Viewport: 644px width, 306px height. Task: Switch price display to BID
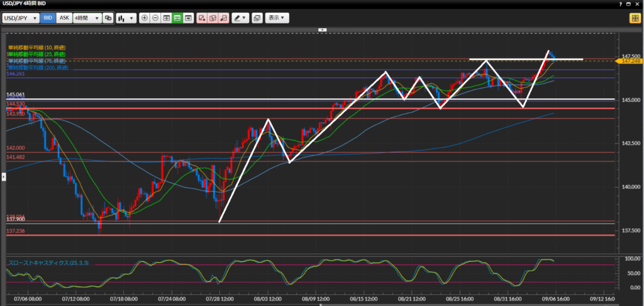point(48,18)
